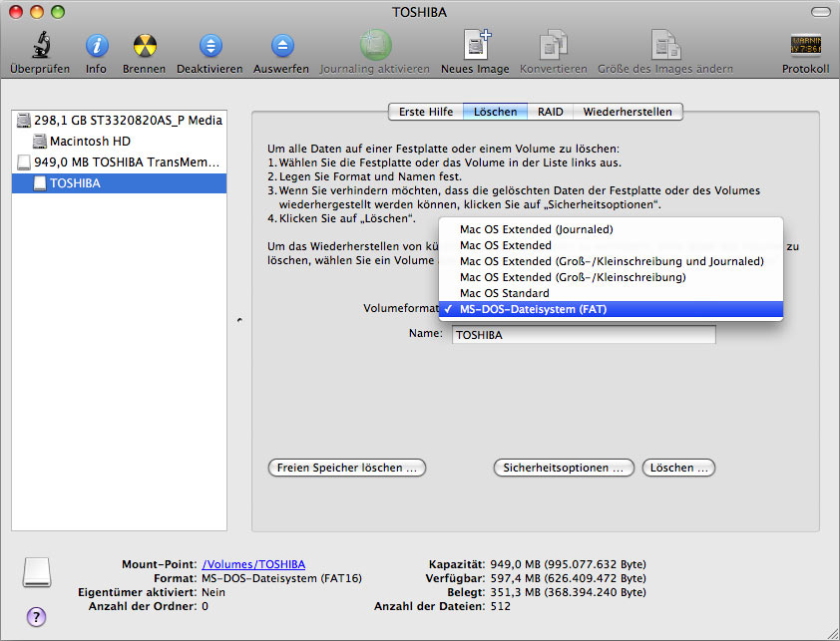Eject the disk with Auswerfen icon
The height and width of the screenshot is (641, 840).
click(281, 46)
